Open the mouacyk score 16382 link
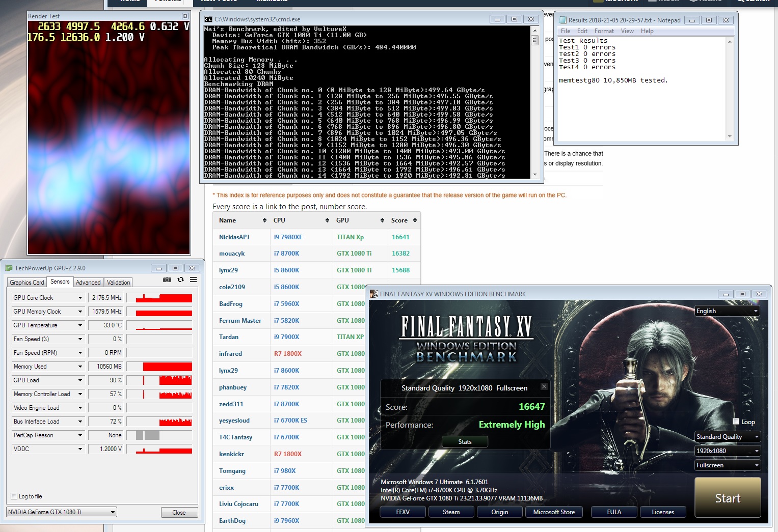The image size is (778, 532). click(400, 254)
